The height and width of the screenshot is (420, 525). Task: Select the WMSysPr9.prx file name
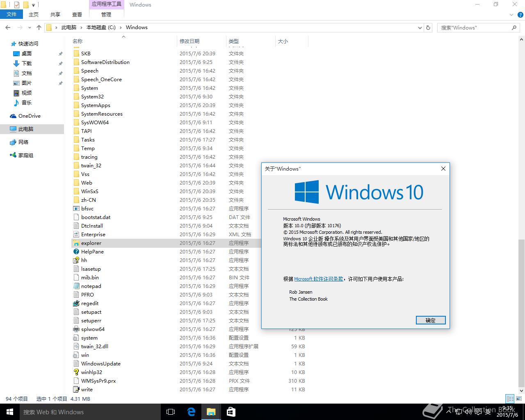click(x=98, y=381)
